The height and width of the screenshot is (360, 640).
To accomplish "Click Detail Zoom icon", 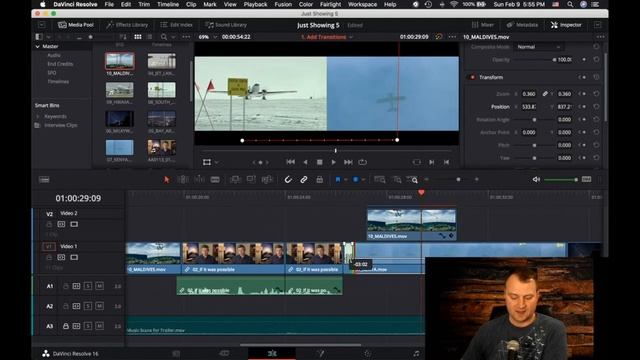I will 397,180.
